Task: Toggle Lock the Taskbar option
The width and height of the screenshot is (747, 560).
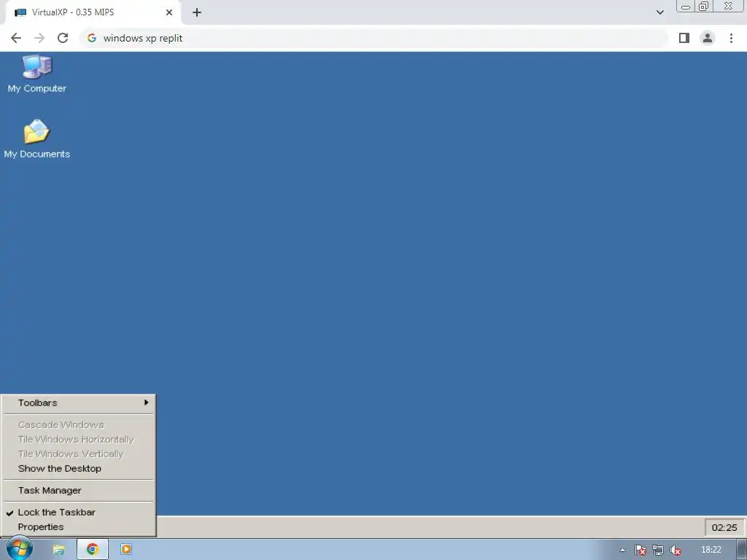Action: point(79,513)
